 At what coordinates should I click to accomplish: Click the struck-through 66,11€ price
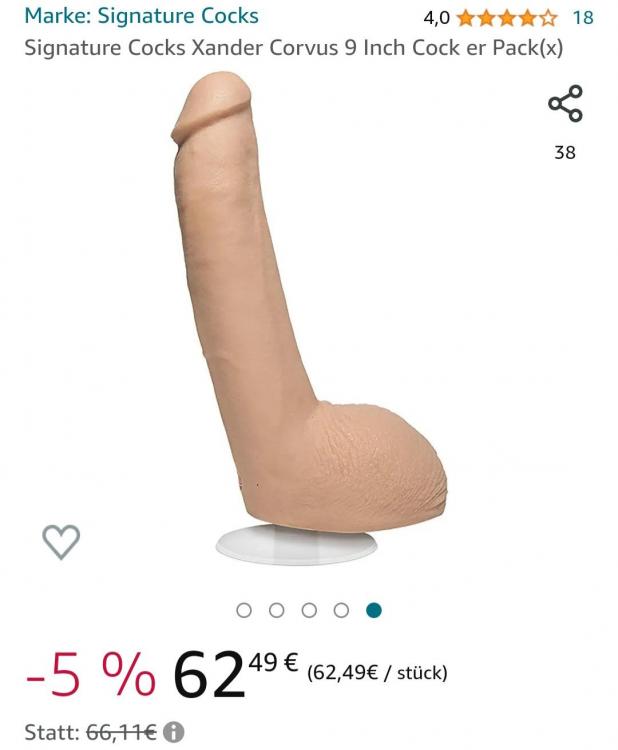click(121, 732)
